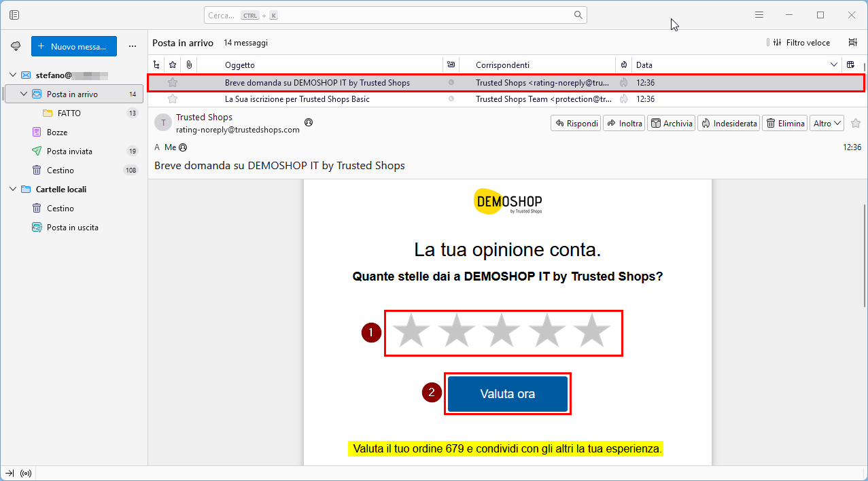Toggle the Filtro veloce quick filter
This screenshot has width=868, height=481.
click(x=801, y=42)
